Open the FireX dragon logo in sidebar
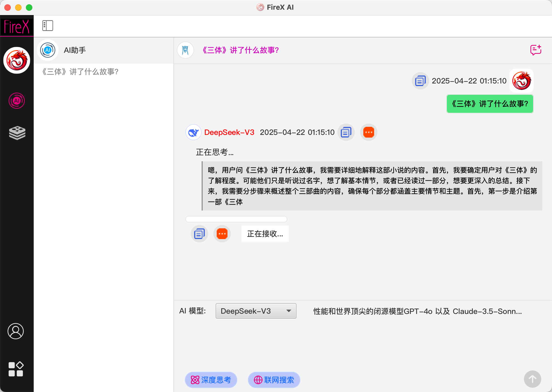The width and height of the screenshot is (552, 392). pyautogui.click(x=17, y=60)
